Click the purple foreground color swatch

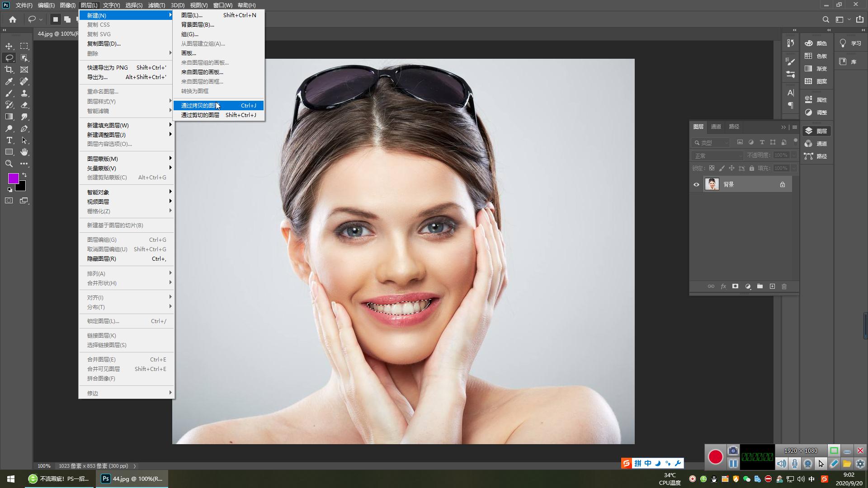13,178
